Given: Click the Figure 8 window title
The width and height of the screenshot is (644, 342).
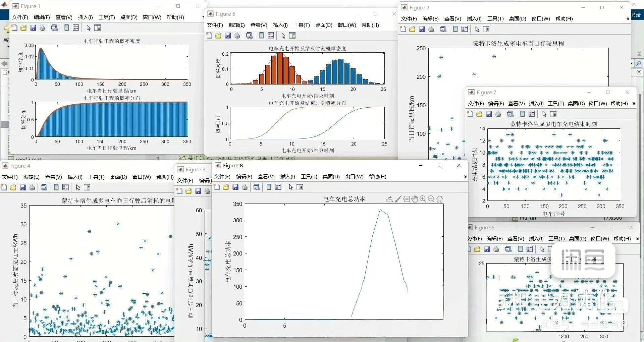Looking at the screenshot, I should [233, 166].
